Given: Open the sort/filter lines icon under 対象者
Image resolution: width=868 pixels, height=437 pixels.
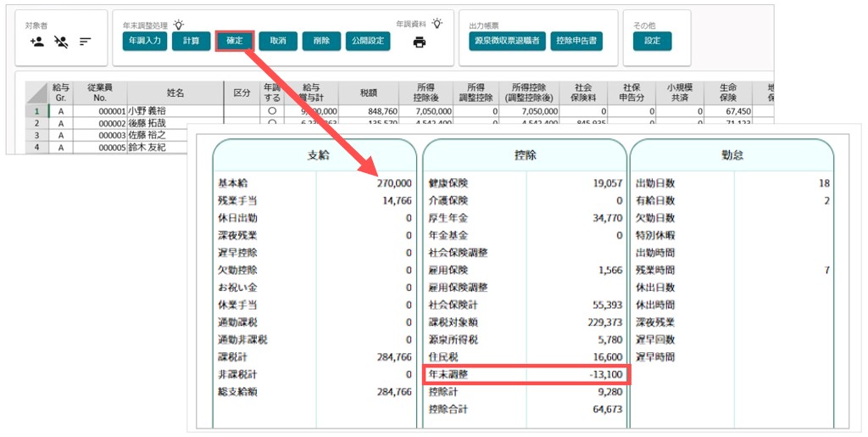Looking at the screenshot, I should (85, 42).
